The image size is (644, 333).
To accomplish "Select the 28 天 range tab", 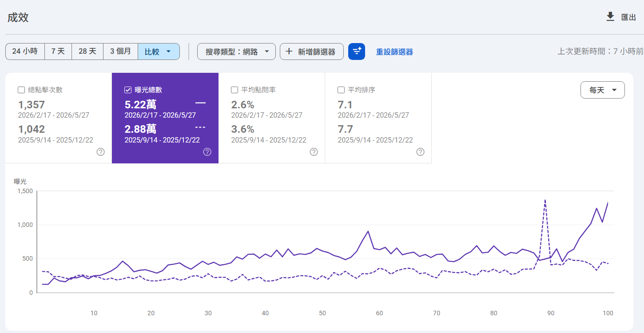I will pyautogui.click(x=87, y=52).
